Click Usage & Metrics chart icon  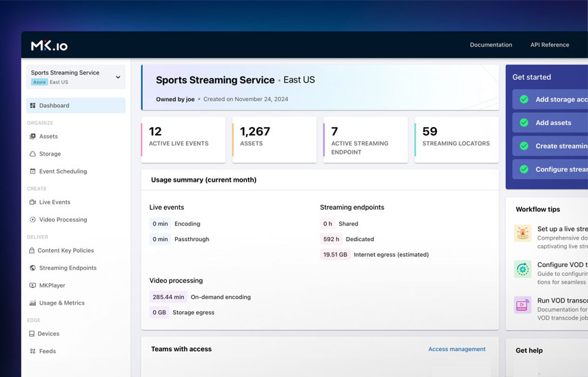pos(33,303)
